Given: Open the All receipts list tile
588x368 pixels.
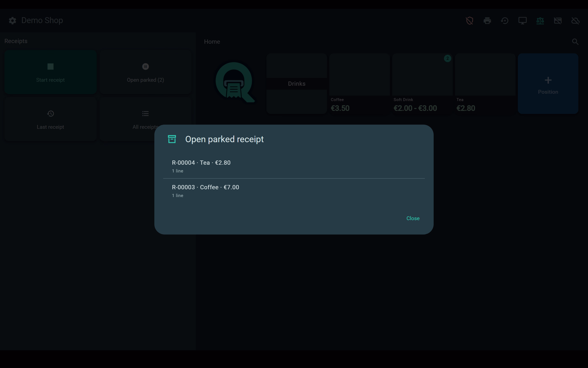Looking at the screenshot, I should (146, 119).
